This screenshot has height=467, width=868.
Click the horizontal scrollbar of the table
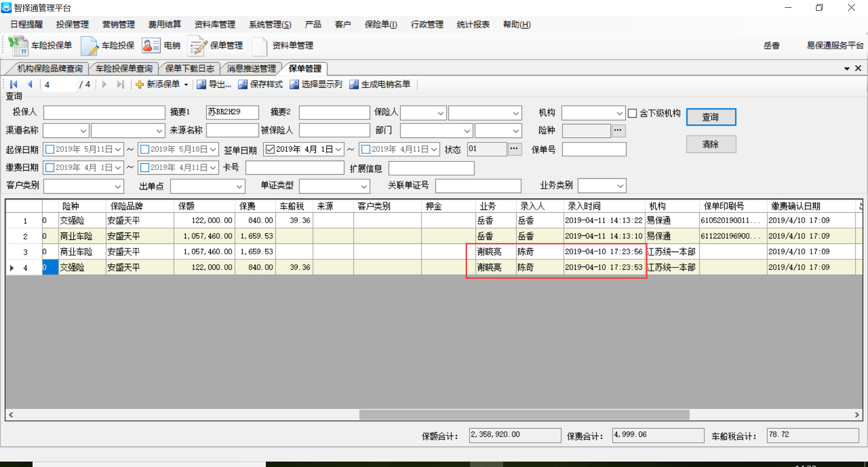click(524, 415)
